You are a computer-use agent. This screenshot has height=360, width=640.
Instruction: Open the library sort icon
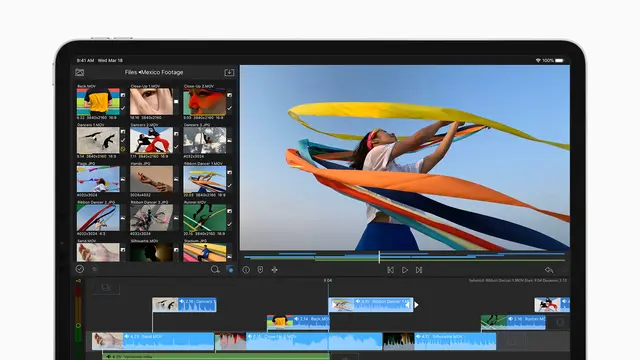click(95, 269)
